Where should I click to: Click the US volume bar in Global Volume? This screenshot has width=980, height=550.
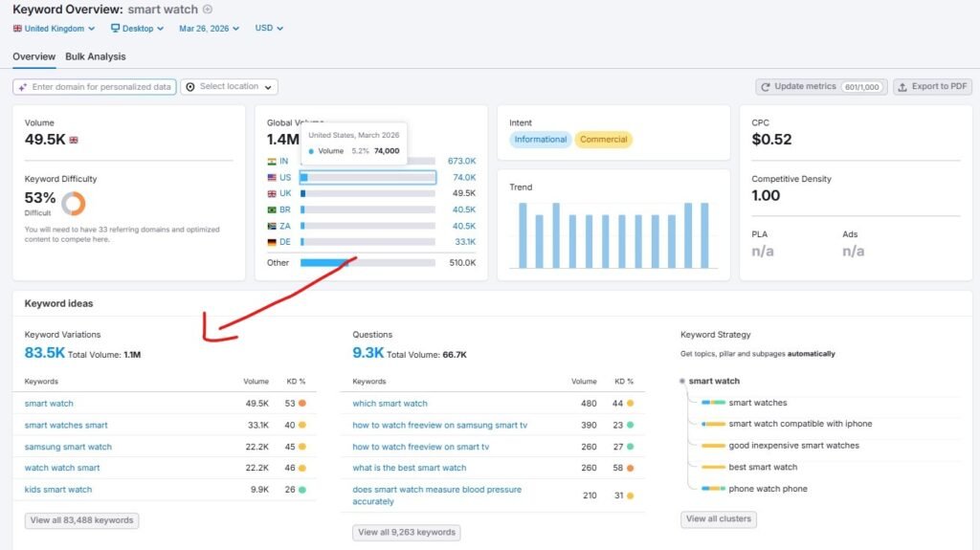point(367,178)
